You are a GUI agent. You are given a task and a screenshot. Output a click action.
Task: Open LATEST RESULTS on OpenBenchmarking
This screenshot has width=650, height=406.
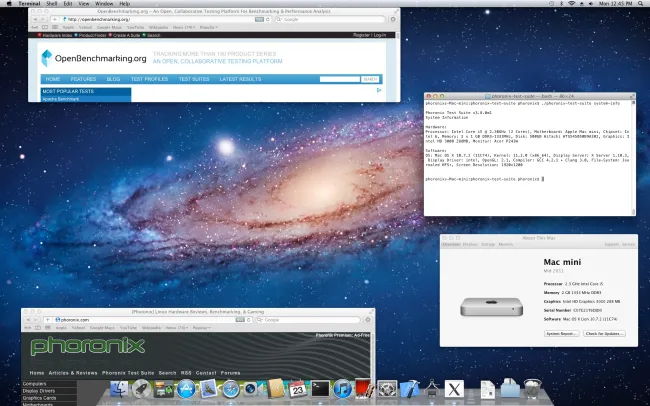pos(240,79)
